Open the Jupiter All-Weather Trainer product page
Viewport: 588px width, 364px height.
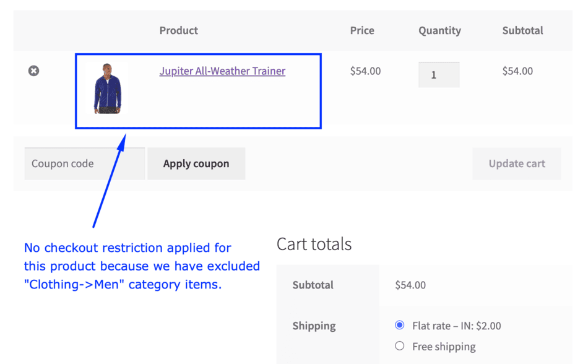222,71
